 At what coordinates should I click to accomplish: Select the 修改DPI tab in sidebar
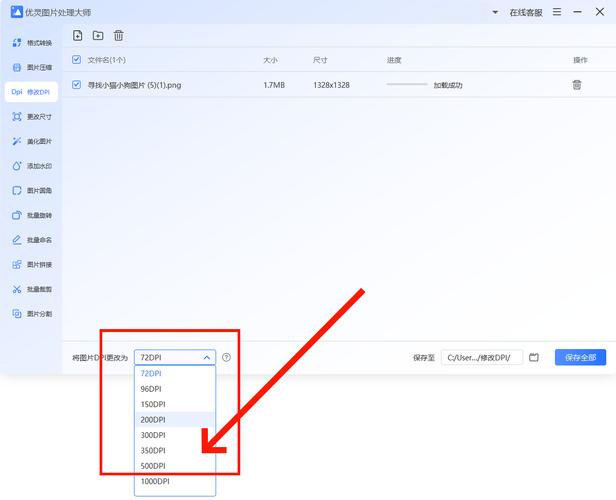click(31, 92)
